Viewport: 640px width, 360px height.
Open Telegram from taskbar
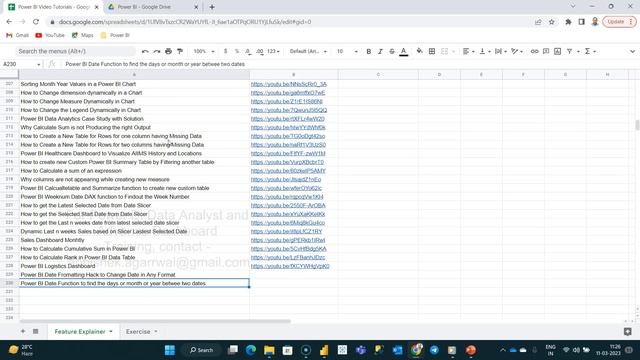pos(434,350)
